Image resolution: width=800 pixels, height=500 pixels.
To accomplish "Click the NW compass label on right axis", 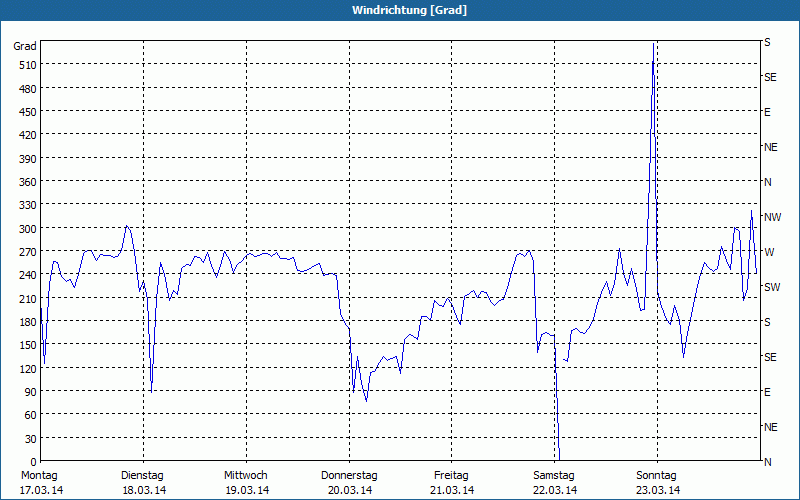I will [772, 217].
